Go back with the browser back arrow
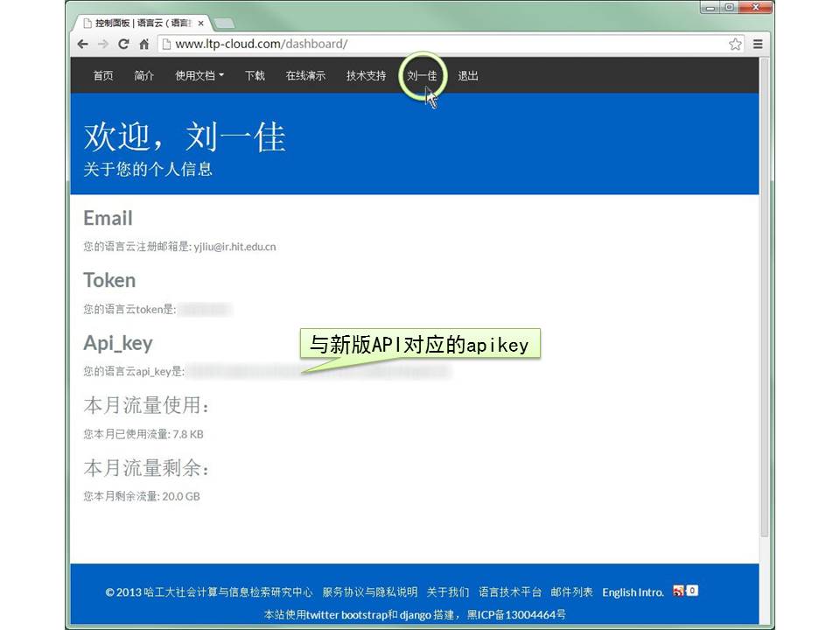Viewport: 840px width, 630px height. (x=82, y=44)
